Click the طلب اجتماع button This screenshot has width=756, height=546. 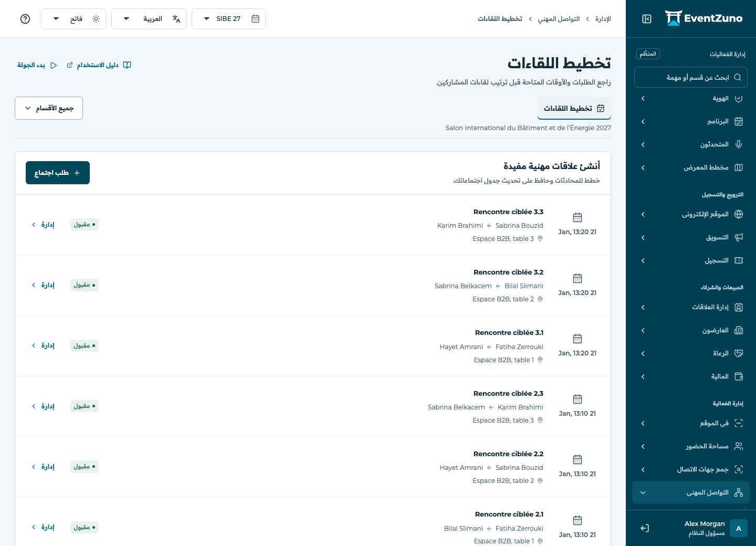pyautogui.click(x=58, y=173)
